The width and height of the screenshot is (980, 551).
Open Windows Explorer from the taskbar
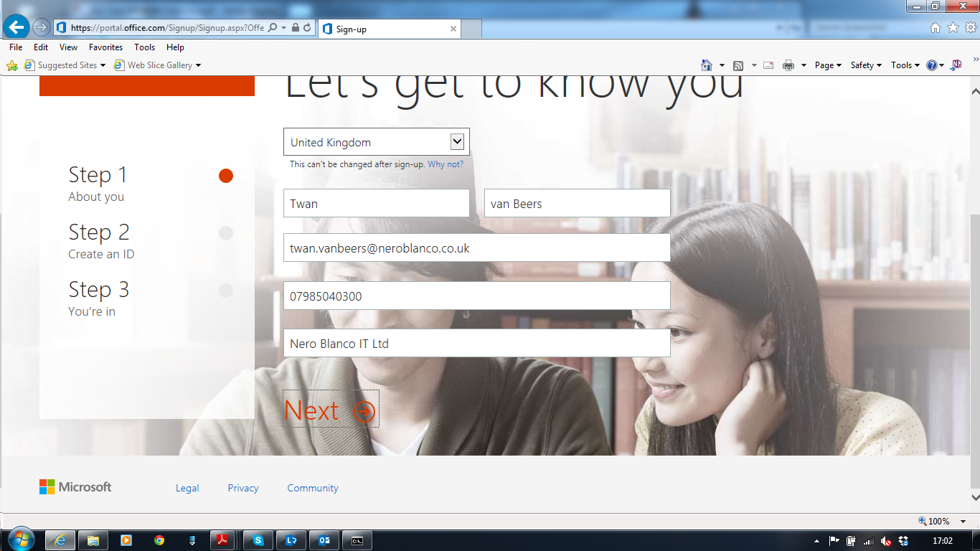coord(93,540)
